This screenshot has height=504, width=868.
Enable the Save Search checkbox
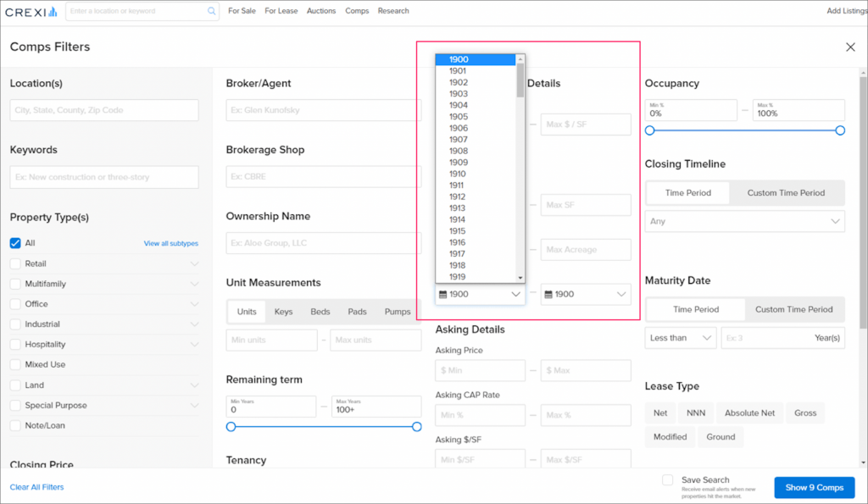click(668, 480)
